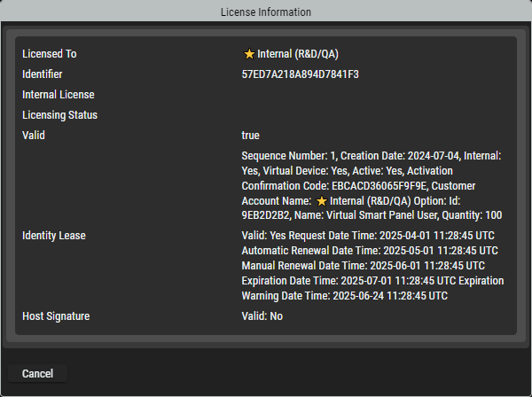Click the 'Licensing Status' label
Screen dimensions: 532x397
click(x=59, y=115)
